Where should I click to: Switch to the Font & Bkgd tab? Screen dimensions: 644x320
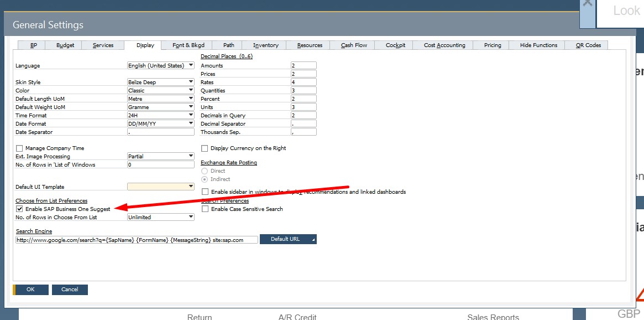click(188, 45)
